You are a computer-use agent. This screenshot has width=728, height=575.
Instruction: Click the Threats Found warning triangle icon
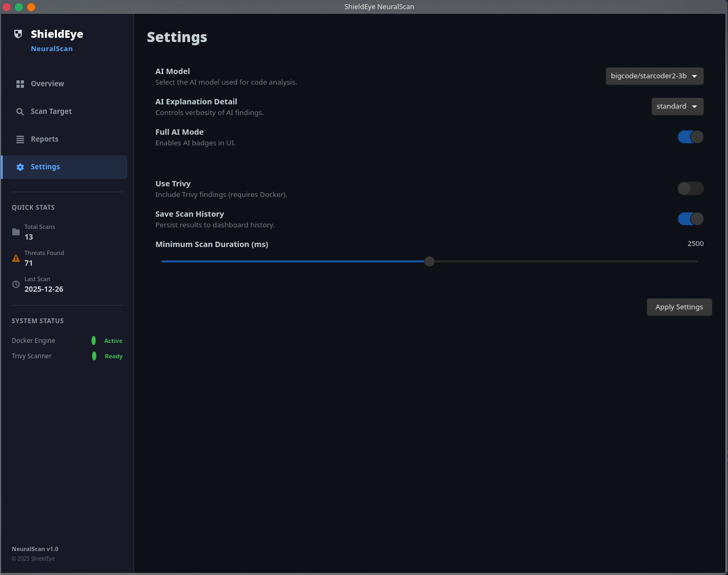point(16,258)
